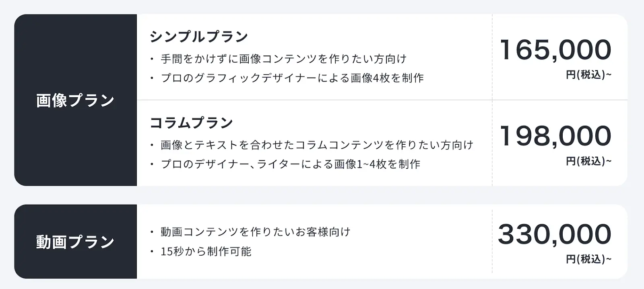The width and height of the screenshot is (644, 289).
Task: Click the bullet before 画像とテキストを合わせた
Action: 152,146
